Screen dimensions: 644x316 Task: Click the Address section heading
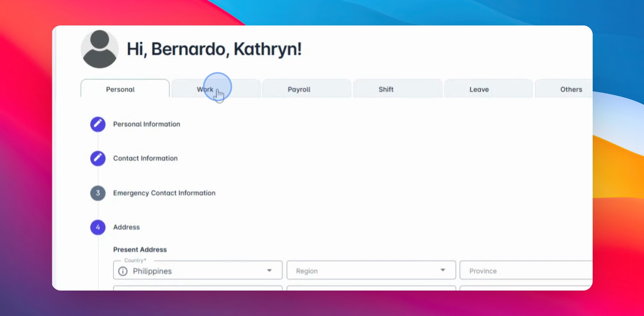126,227
